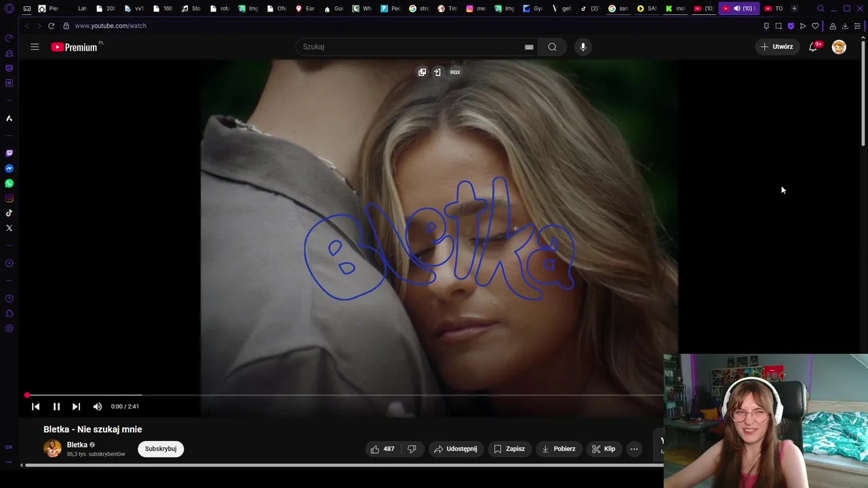This screenshot has height=488, width=868.
Task: Click the second video overlay icon
Action: [x=437, y=72]
